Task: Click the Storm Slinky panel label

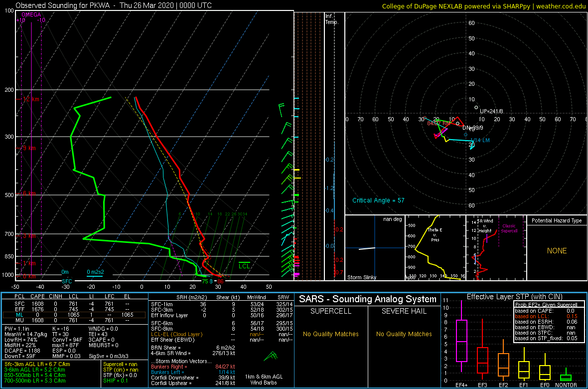Action: [361, 277]
